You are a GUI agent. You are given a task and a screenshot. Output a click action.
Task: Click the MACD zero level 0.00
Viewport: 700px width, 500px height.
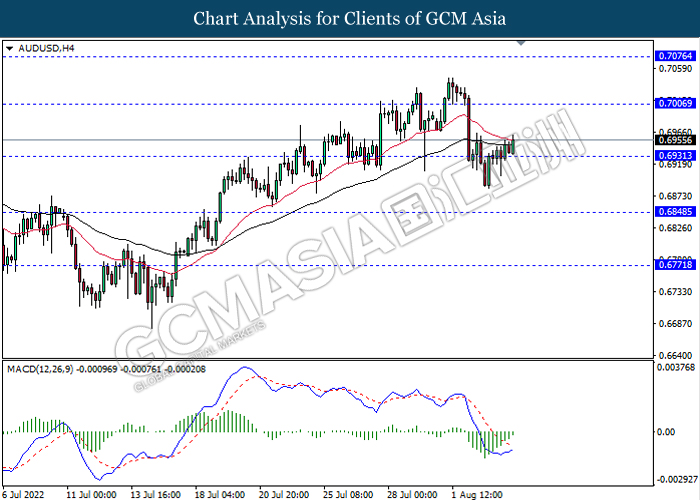667,432
